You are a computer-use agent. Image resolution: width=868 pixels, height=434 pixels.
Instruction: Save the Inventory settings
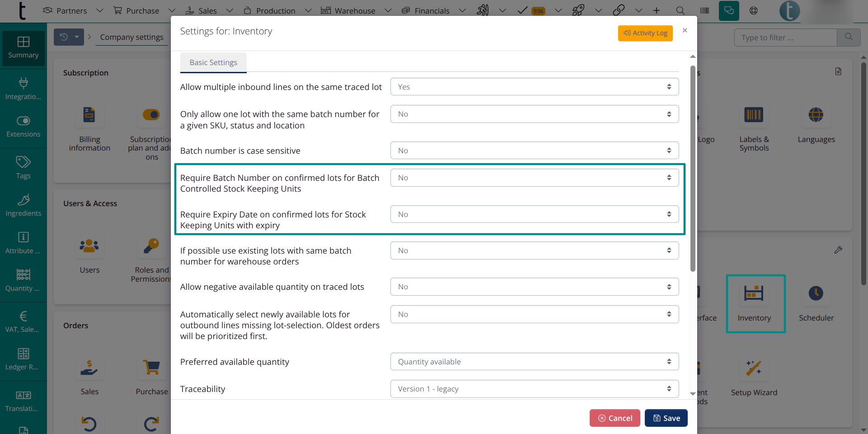pos(666,418)
